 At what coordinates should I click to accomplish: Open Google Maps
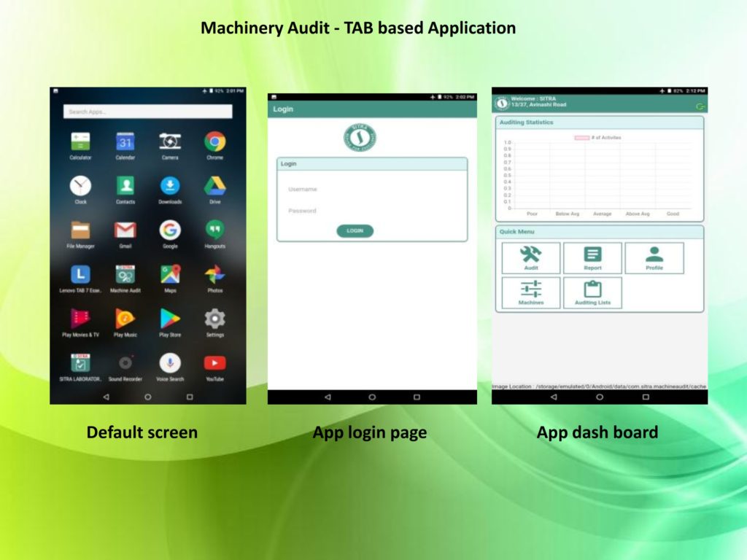click(x=170, y=274)
